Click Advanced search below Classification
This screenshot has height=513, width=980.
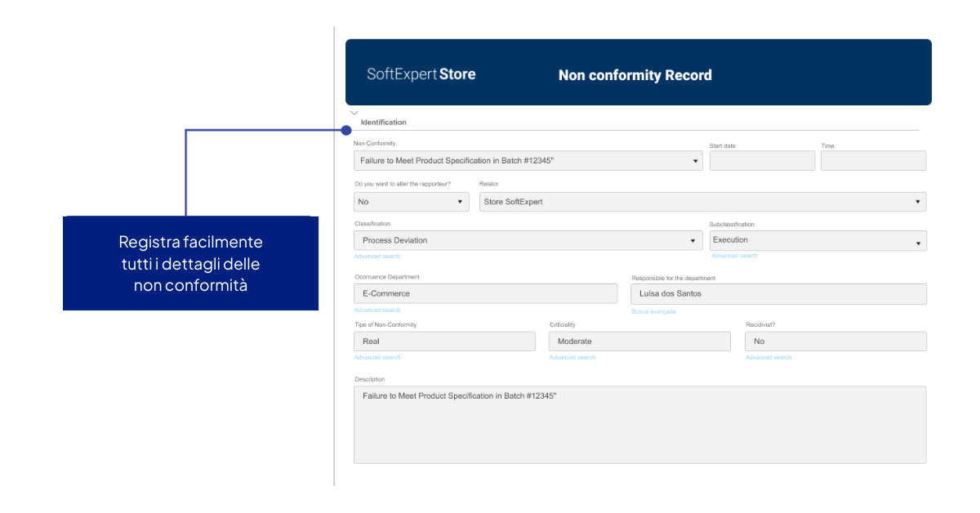click(377, 256)
